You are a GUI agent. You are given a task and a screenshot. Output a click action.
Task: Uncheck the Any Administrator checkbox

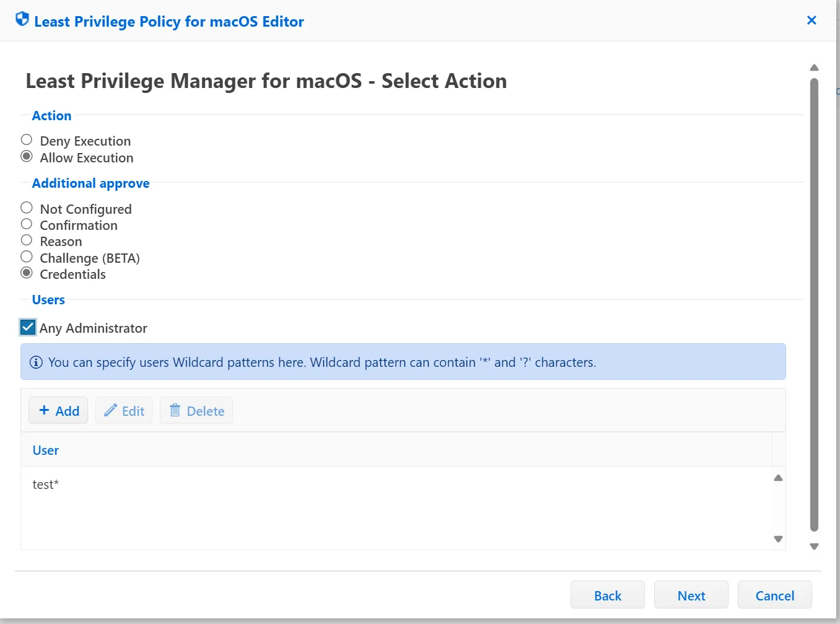point(27,327)
